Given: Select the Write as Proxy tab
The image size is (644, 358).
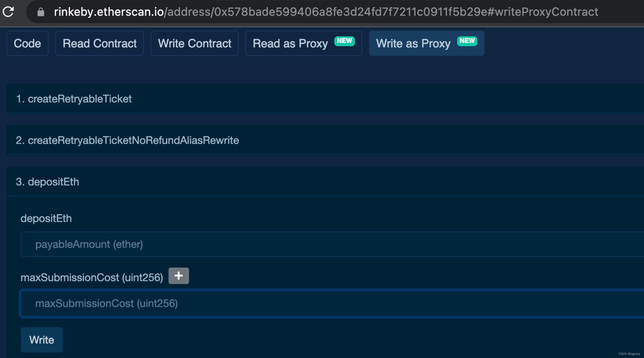Looking at the screenshot, I should click(413, 43).
